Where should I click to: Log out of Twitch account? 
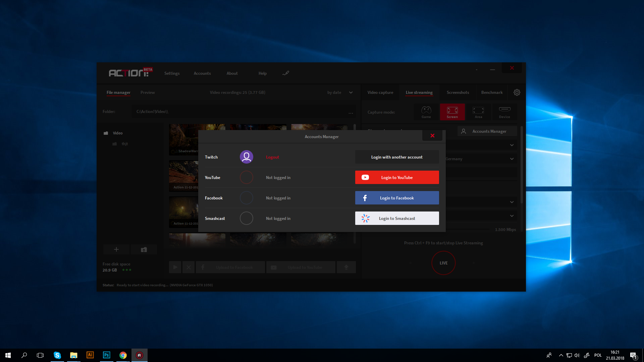point(272,157)
